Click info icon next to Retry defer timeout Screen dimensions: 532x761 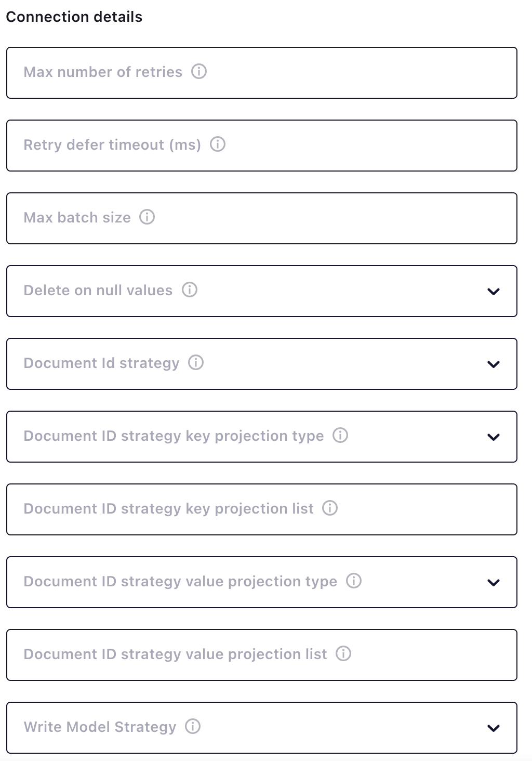218,144
